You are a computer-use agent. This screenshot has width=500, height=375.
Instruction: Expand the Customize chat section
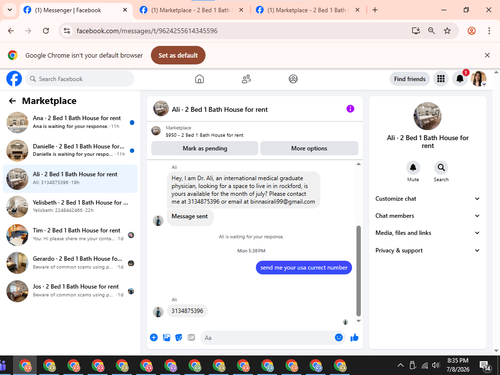[428, 199]
